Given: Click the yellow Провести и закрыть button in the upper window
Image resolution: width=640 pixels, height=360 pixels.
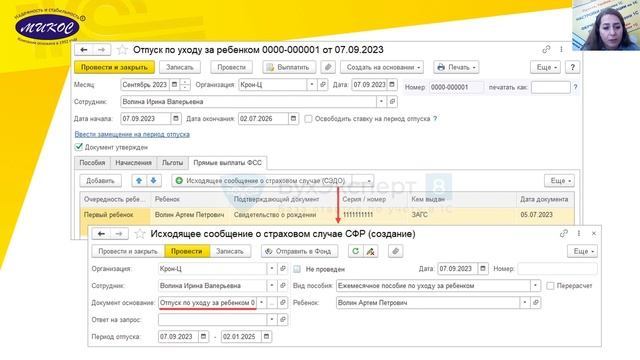Looking at the screenshot, I should pyautogui.click(x=114, y=67).
